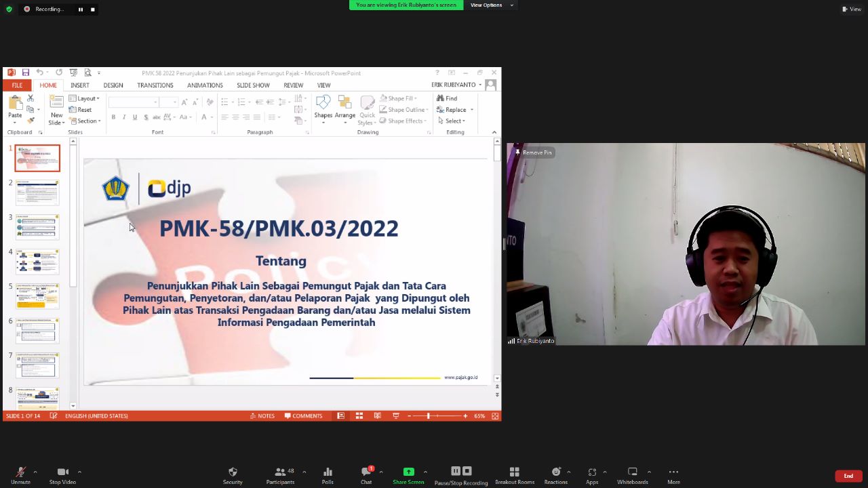Select slide 4 thumbnail
The height and width of the screenshot is (488, 868).
[x=37, y=261]
